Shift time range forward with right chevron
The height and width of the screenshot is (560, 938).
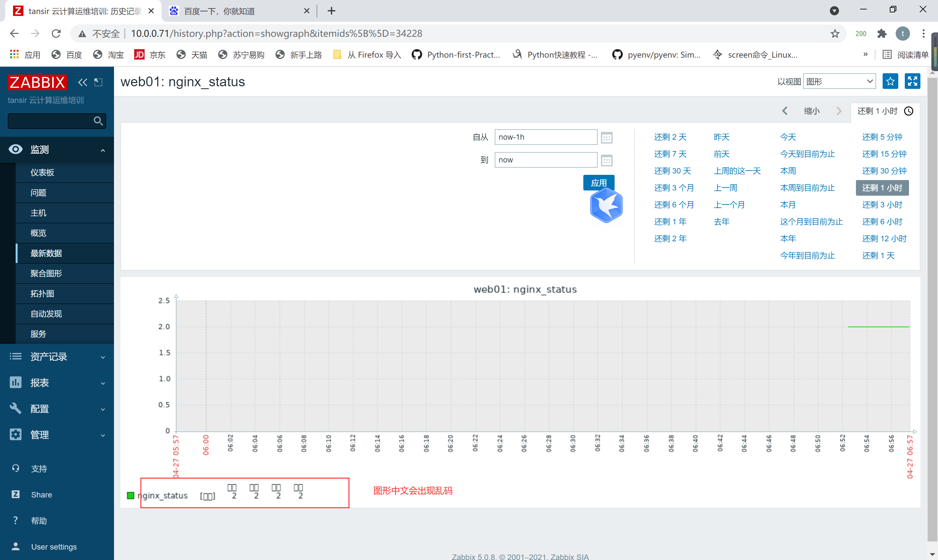(839, 111)
